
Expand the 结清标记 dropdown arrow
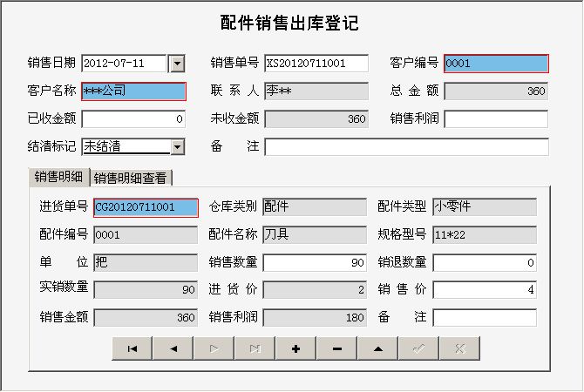178,146
